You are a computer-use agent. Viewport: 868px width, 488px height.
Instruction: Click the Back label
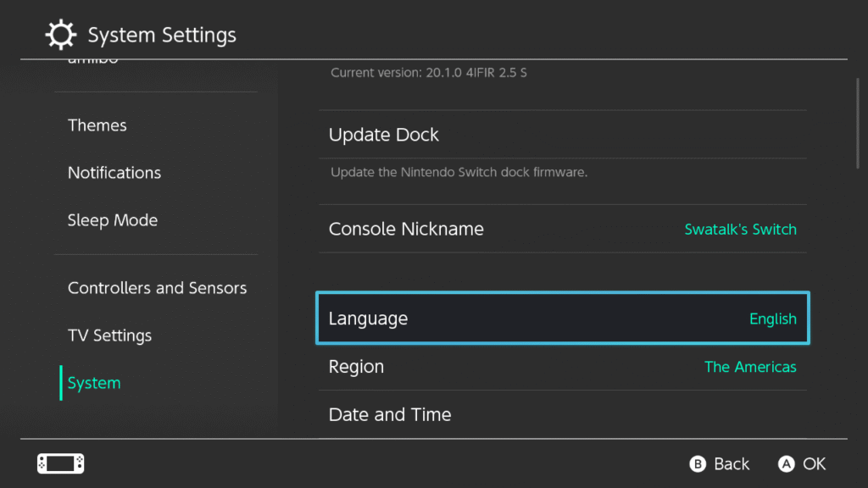click(x=731, y=463)
